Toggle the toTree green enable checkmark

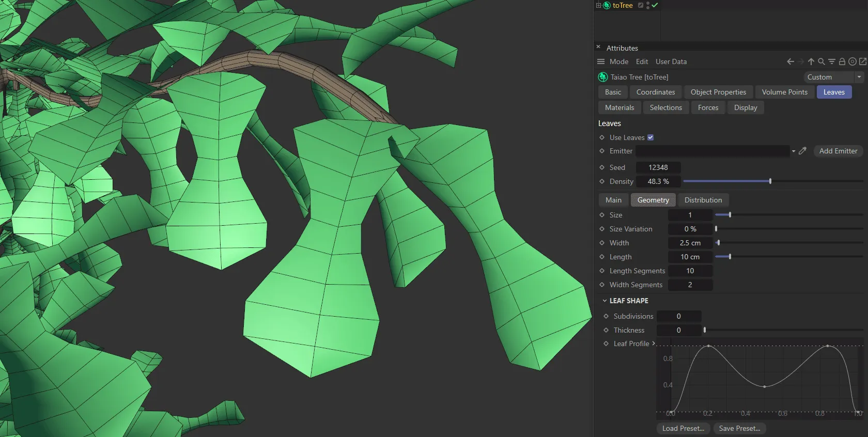coord(655,5)
